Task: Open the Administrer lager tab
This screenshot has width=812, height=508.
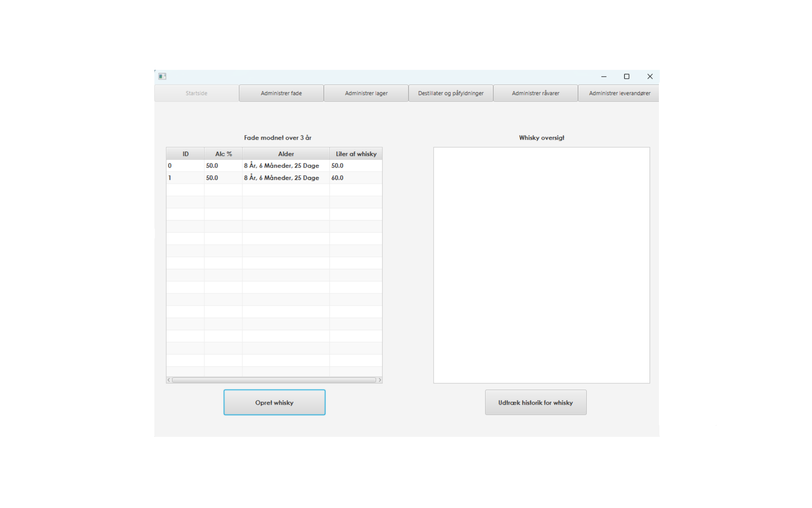Action: [x=366, y=93]
